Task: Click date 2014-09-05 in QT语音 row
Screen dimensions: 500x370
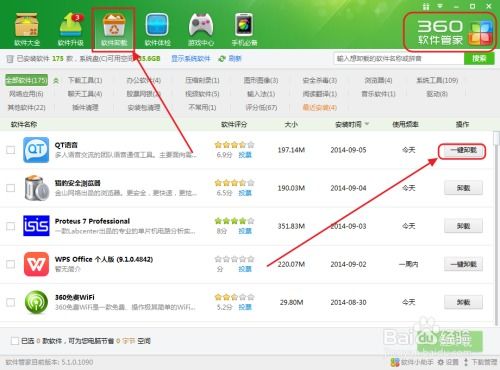Action: 348,150
